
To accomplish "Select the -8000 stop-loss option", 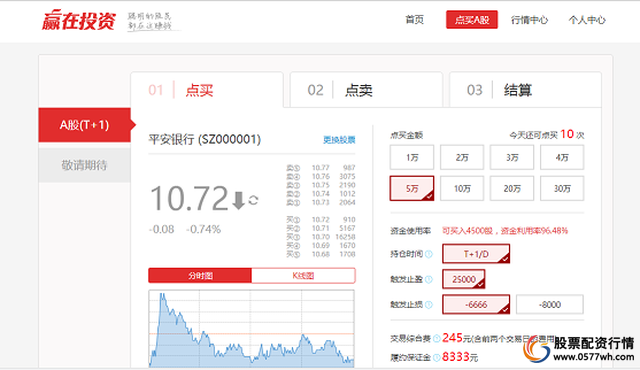I will (550, 304).
